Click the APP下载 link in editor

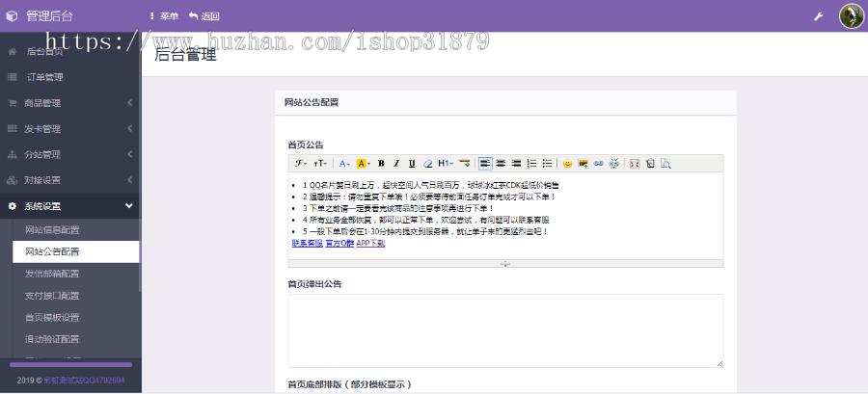pyautogui.click(x=370, y=243)
